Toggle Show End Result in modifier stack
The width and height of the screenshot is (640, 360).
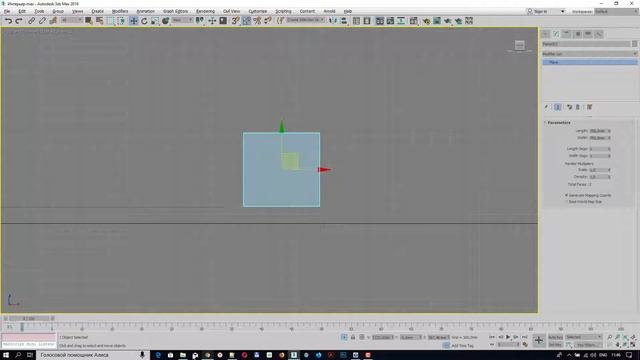tap(558, 107)
